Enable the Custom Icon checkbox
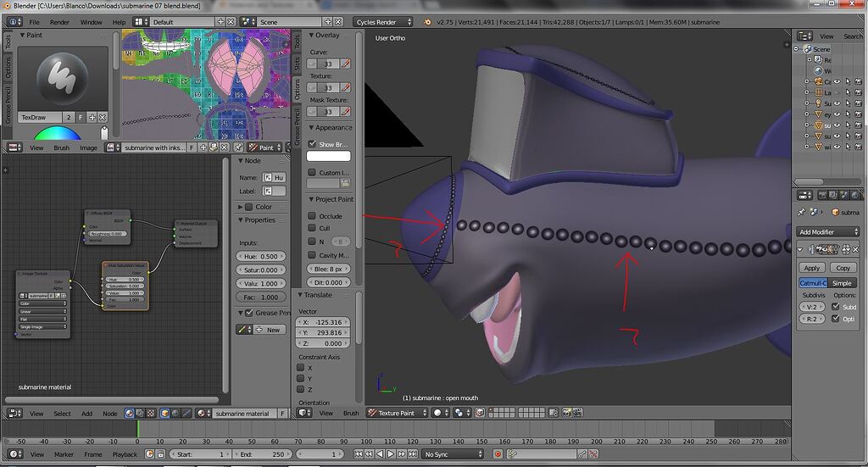Screen dimensions: 868x467 tap(312, 173)
